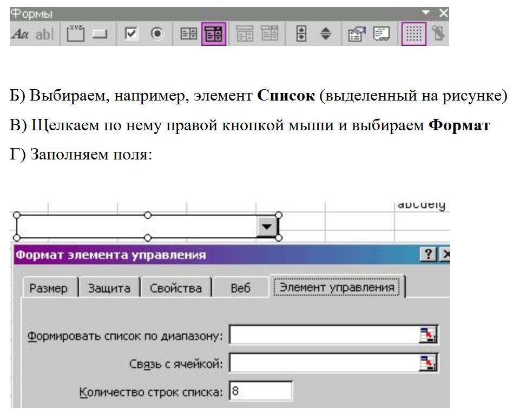Switch to the Свойства tab
513x420 pixels.
(x=176, y=288)
